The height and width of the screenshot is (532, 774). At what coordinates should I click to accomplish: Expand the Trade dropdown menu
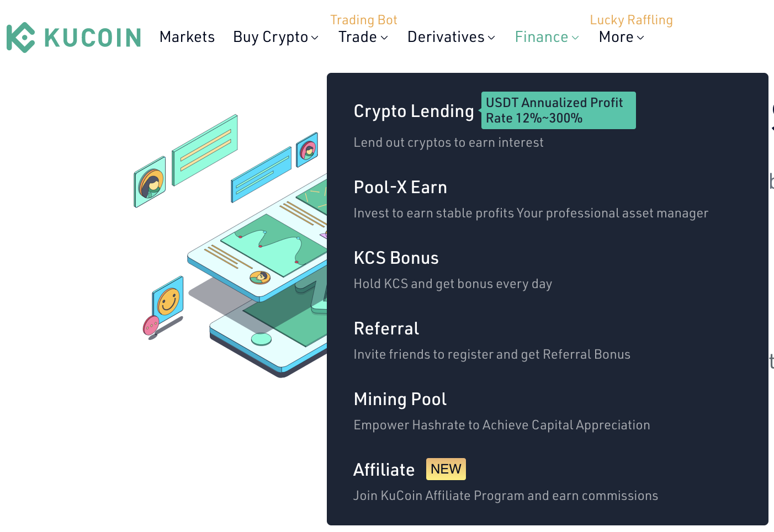[x=363, y=37]
